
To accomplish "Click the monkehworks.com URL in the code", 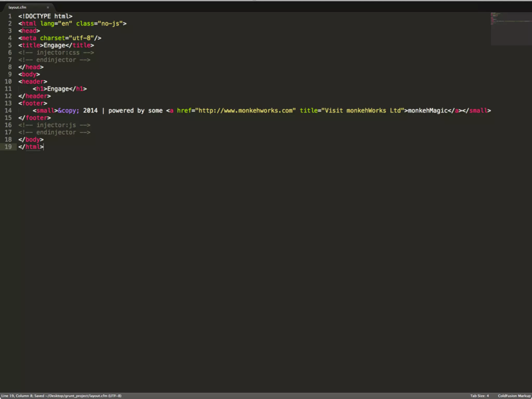I will (x=245, y=111).
